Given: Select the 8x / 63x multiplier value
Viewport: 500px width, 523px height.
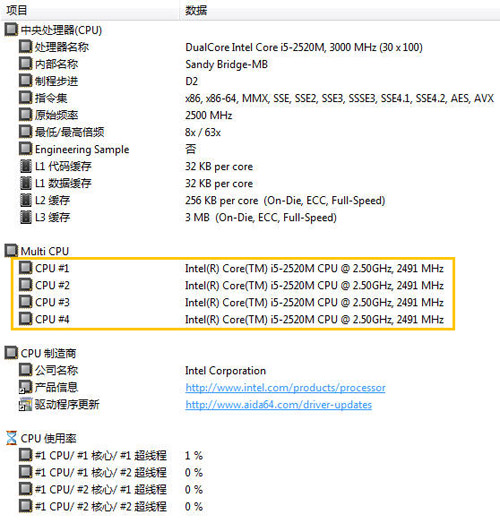Looking at the screenshot, I should [x=203, y=132].
